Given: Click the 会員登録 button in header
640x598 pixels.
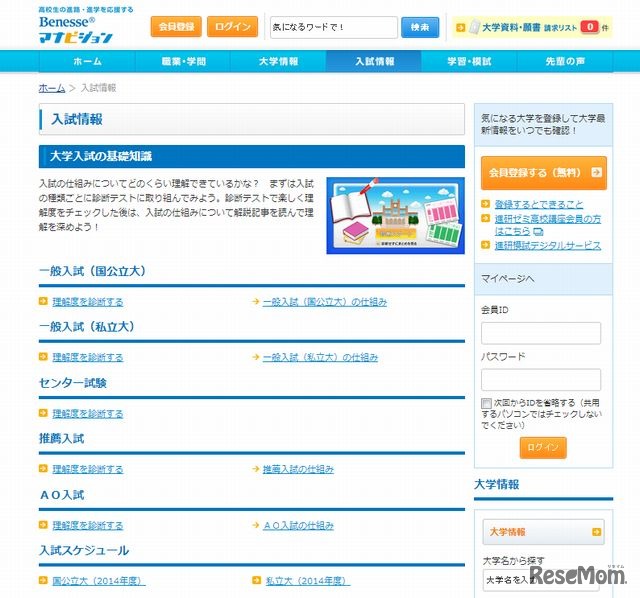Looking at the screenshot, I should 176,27.
